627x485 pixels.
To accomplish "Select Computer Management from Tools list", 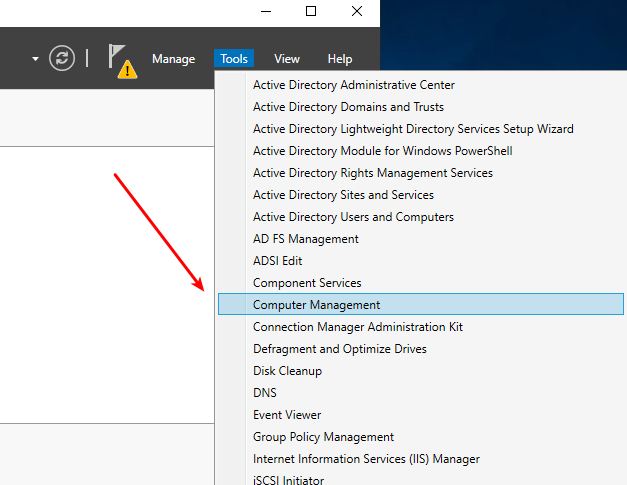I will (x=316, y=305).
